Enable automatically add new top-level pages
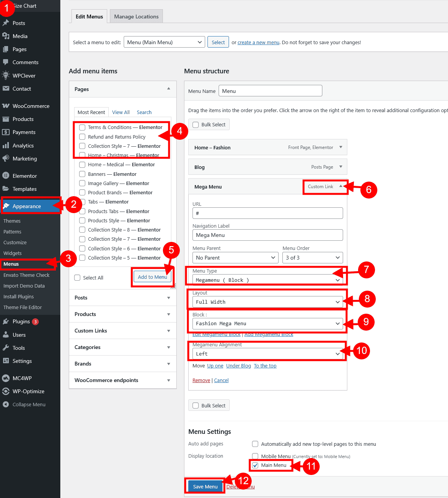This screenshot has height=498, width=448. (x=255, y=444)
